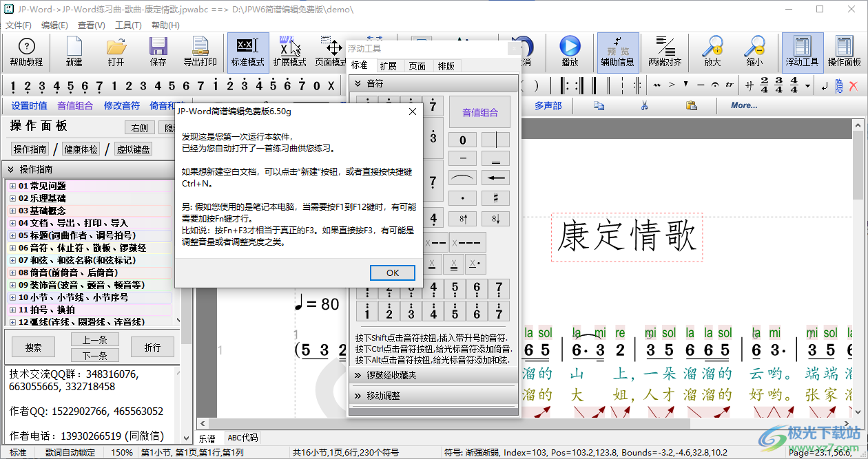
Task: Toggle the 操作面板 operation panel
Action: tap(845, 52)
